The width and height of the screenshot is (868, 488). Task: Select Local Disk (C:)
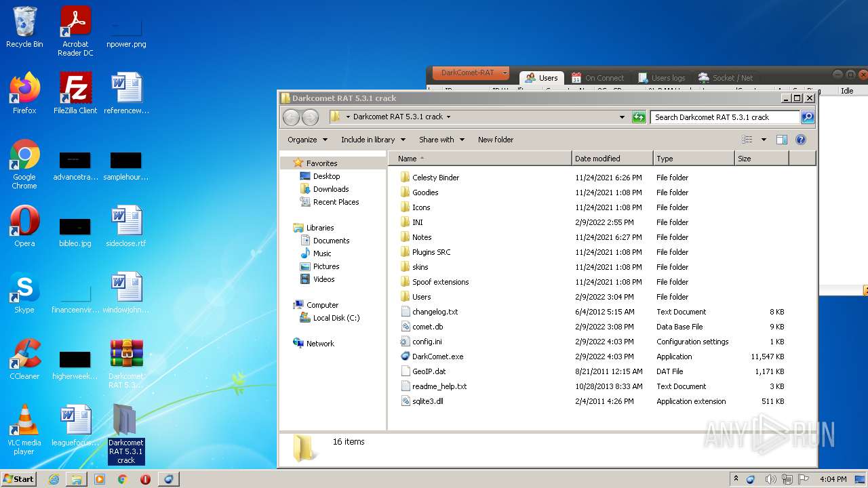(x=336, y=318)
